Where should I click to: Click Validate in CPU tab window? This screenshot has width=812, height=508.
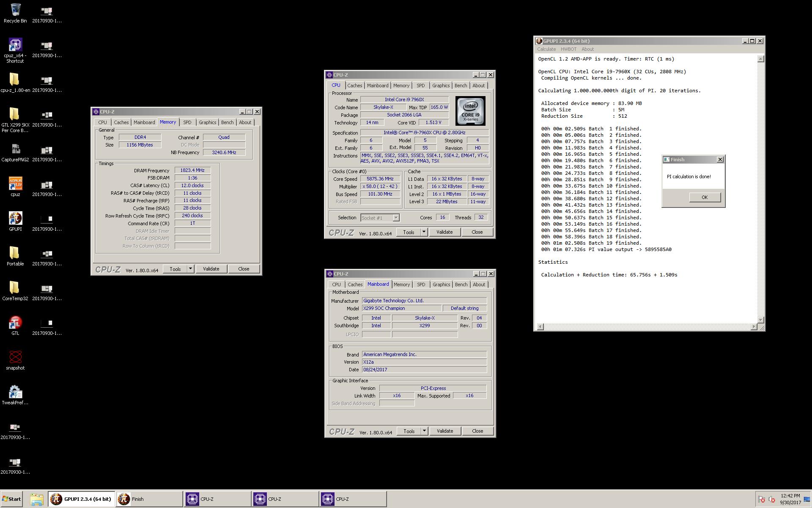click(444, 232)
